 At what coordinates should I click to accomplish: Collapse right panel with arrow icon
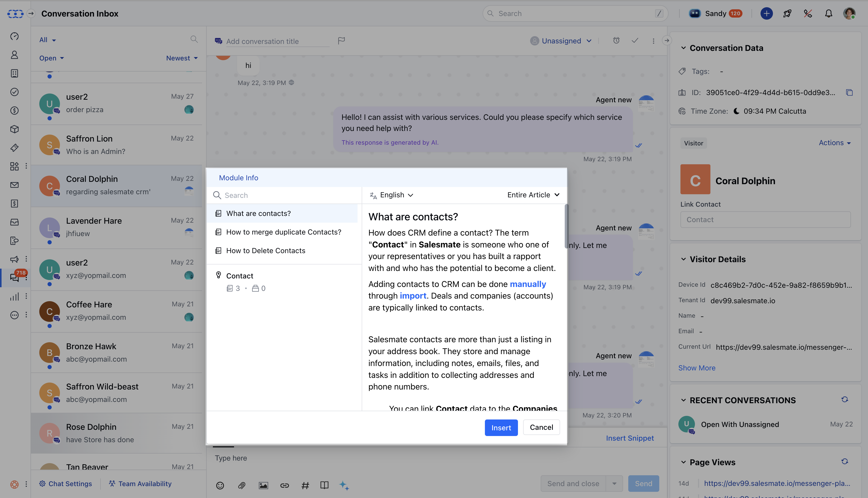(667, 41)
